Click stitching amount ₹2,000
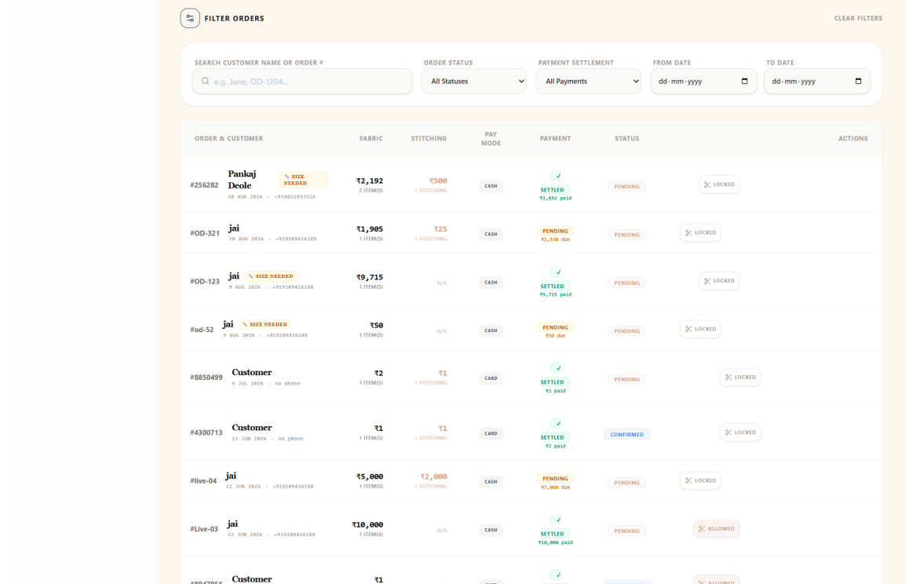The width and height of the screenshot is (924, 584). tap(433, 476)
